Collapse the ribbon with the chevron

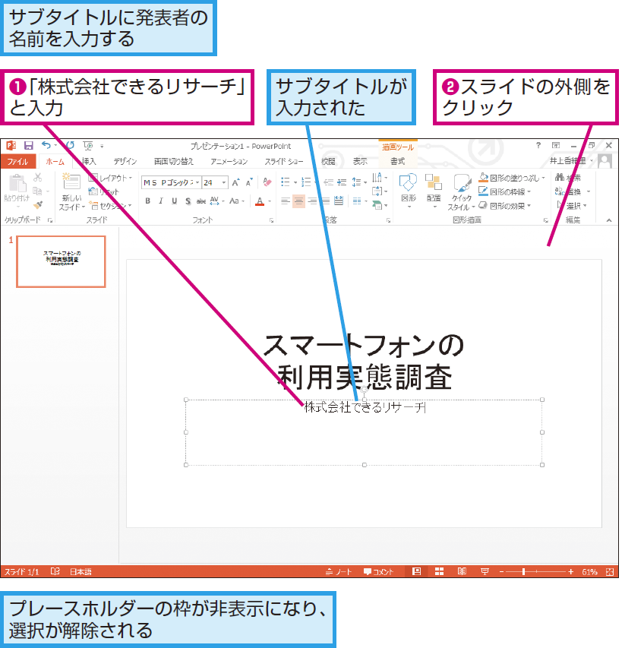(609, 220)
